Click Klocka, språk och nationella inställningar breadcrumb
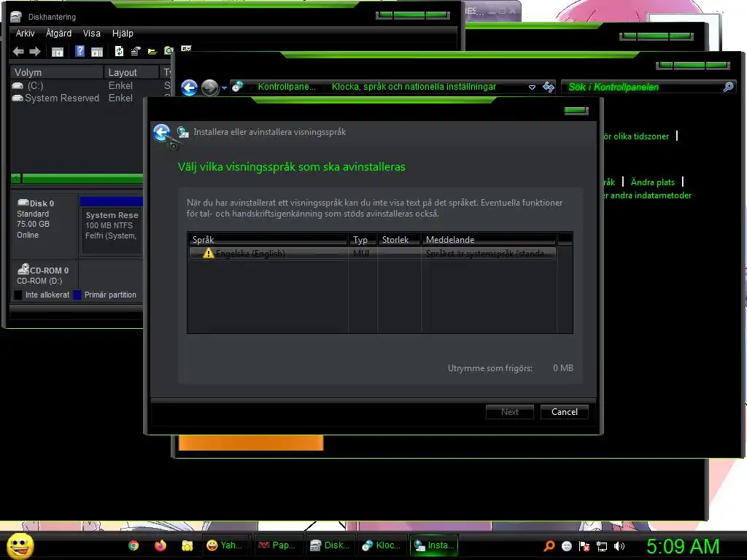The image size is (747, 560). pyautogui.click(x=414, y=87)
